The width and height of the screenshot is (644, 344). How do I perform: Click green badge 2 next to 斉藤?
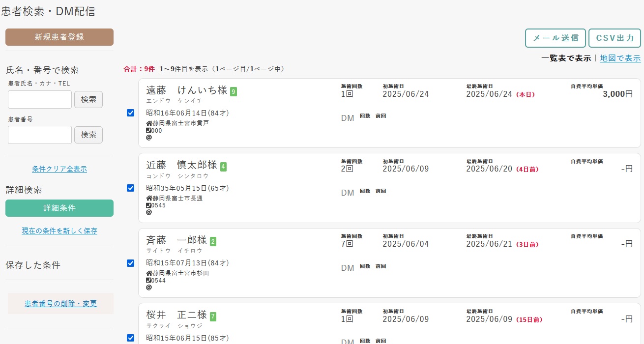[x=213, y=241]
